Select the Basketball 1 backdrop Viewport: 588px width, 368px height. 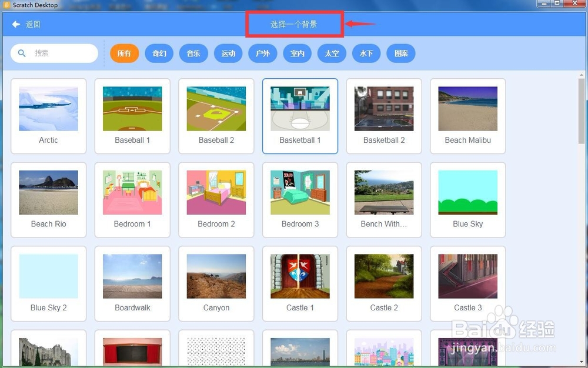[300, 116]
